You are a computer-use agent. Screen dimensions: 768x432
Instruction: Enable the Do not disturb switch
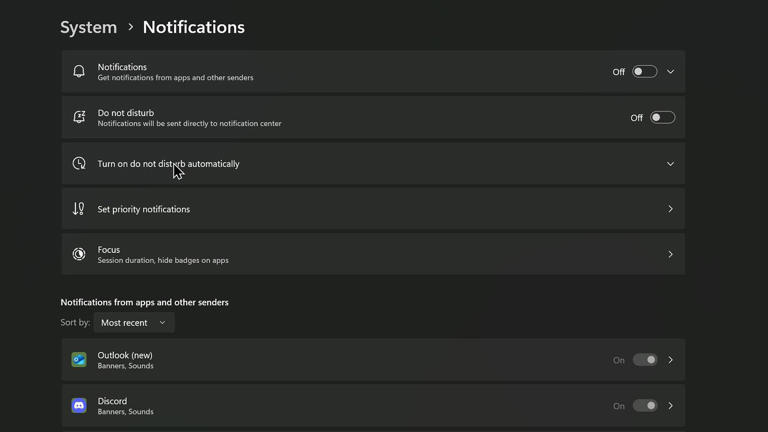662,118
